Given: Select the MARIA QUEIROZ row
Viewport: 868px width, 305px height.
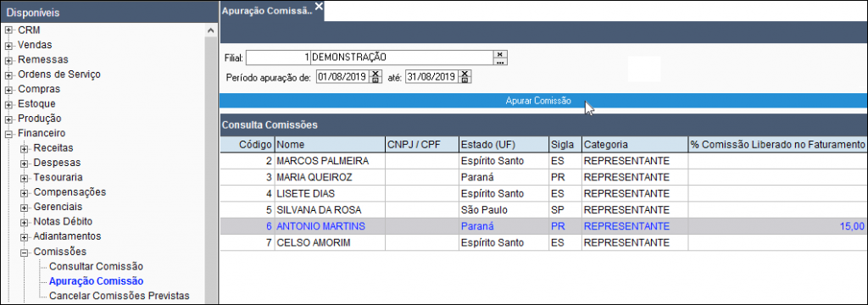Looking at the screenshot, I should (543, 178).
